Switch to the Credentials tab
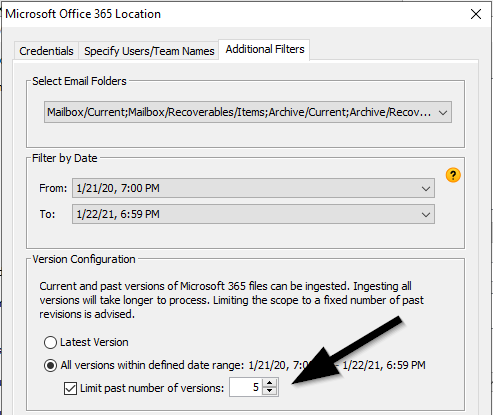493x415 pixels. pos(46,51)
